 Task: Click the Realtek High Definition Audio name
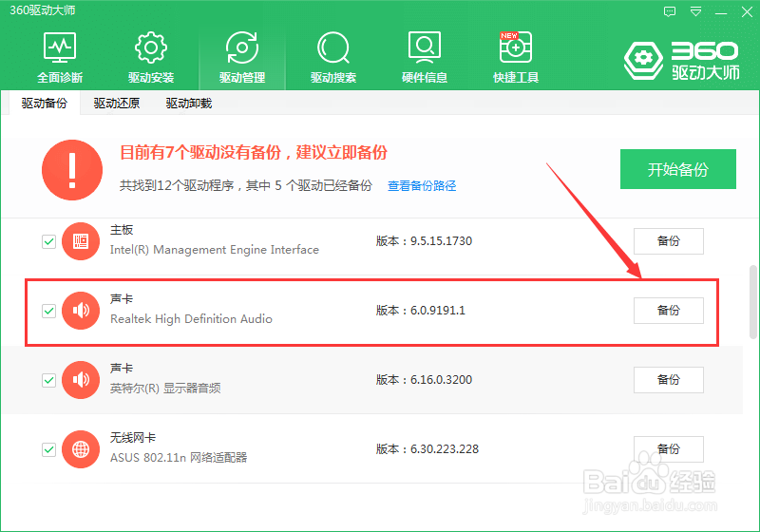click(x=191, y=319)
